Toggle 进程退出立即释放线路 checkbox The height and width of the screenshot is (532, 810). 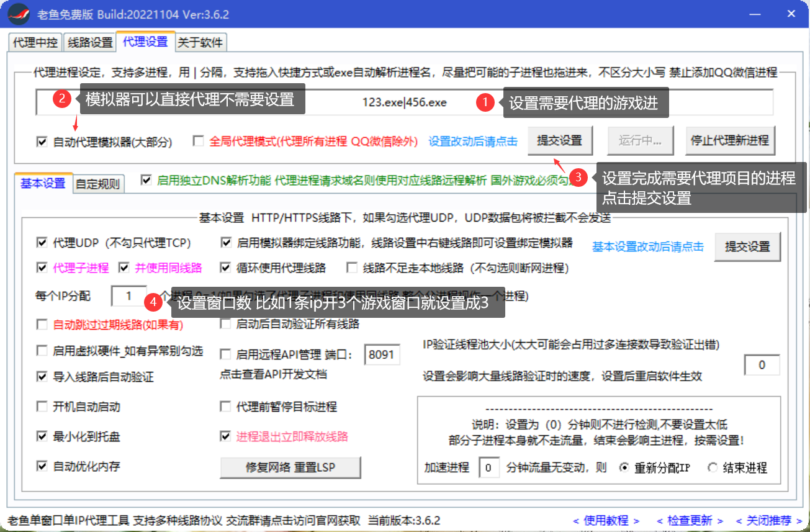coord(225,436)
